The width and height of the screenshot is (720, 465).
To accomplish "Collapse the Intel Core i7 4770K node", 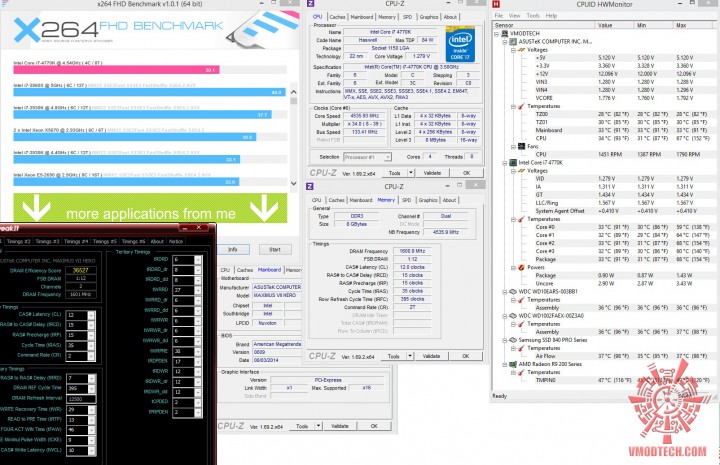I will point(505,163).
